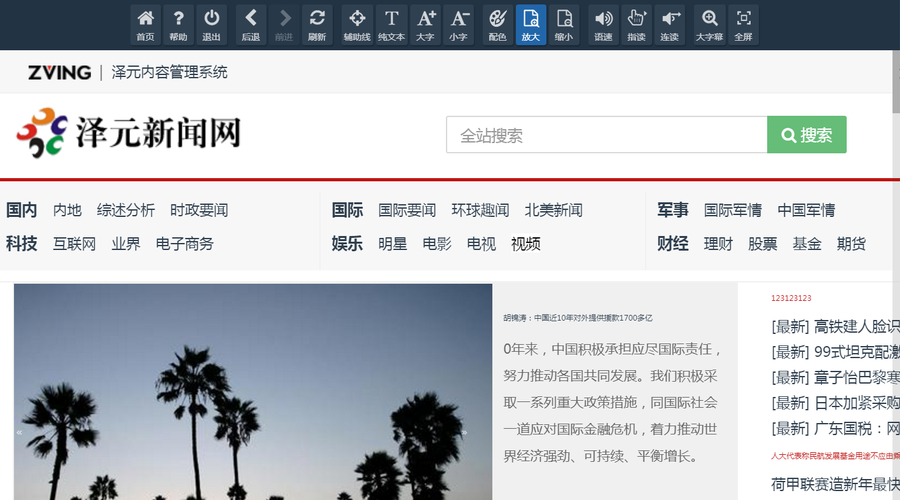Screen dimensions: 900x500
Task: Open the 军事 navigation category
Action: [673, 210]
